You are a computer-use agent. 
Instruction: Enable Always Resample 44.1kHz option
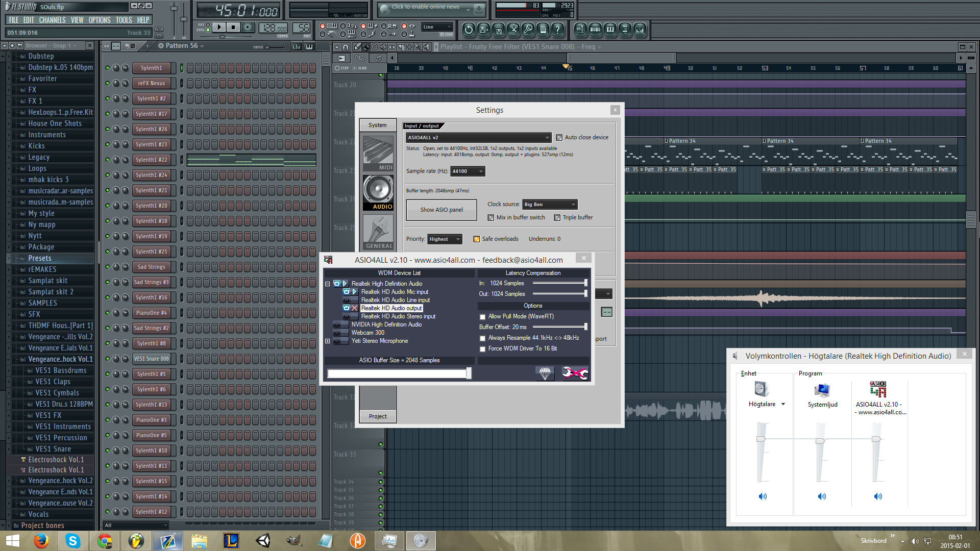pyautogui.click(x=482, y=338)
